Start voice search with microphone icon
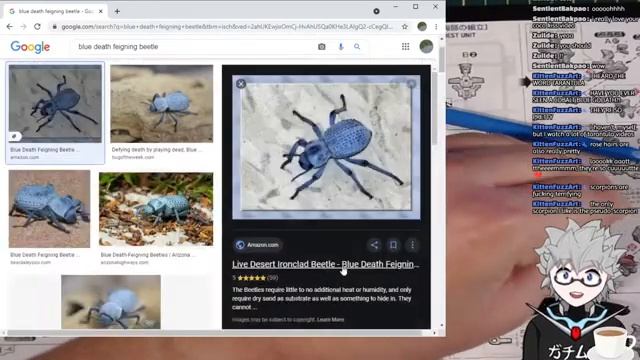The width and height of the screenshot is (640, 360). [341, 47]
